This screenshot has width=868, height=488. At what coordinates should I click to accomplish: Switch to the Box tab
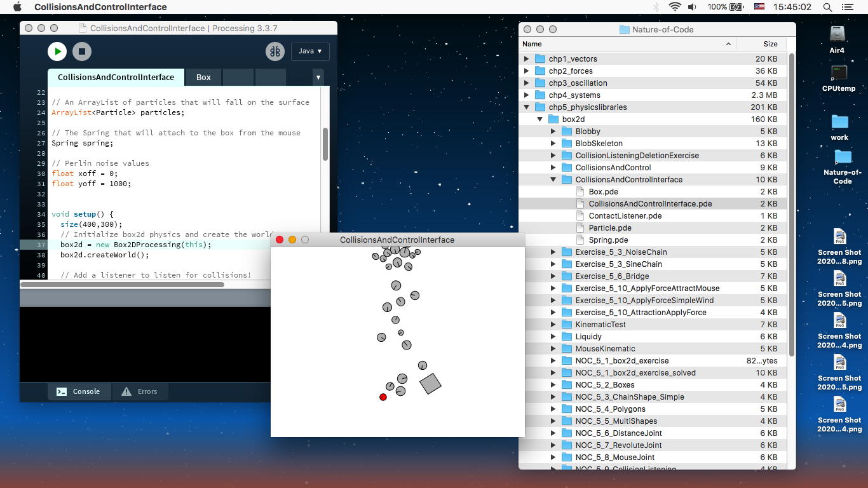click(x=203, y=78)
